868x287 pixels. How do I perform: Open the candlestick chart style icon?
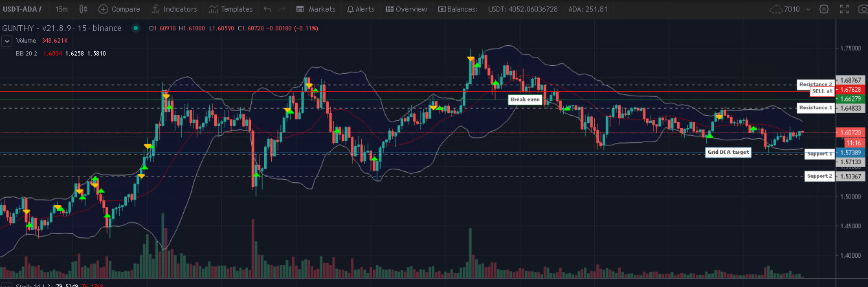click(x=82, y=10)
